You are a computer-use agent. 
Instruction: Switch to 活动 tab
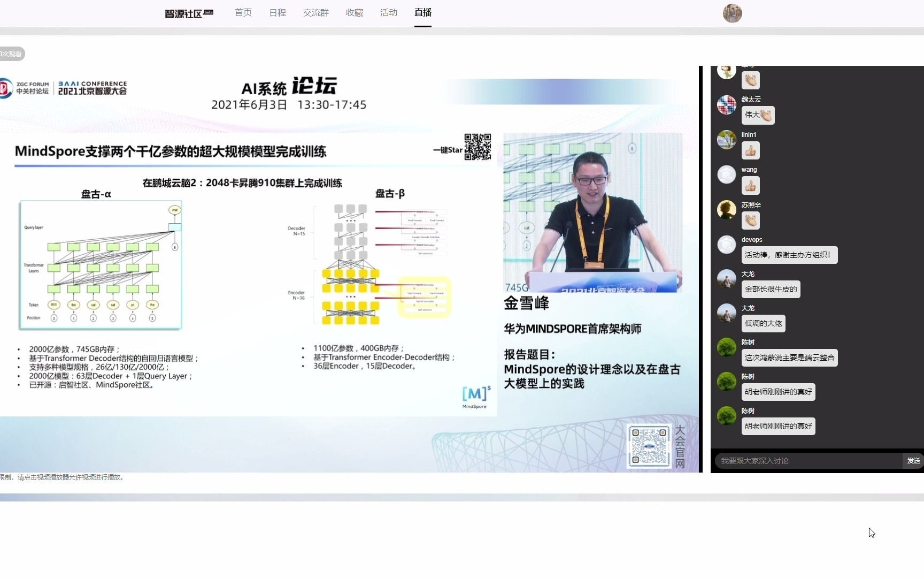pyautogui.click(x=389, y=12)
